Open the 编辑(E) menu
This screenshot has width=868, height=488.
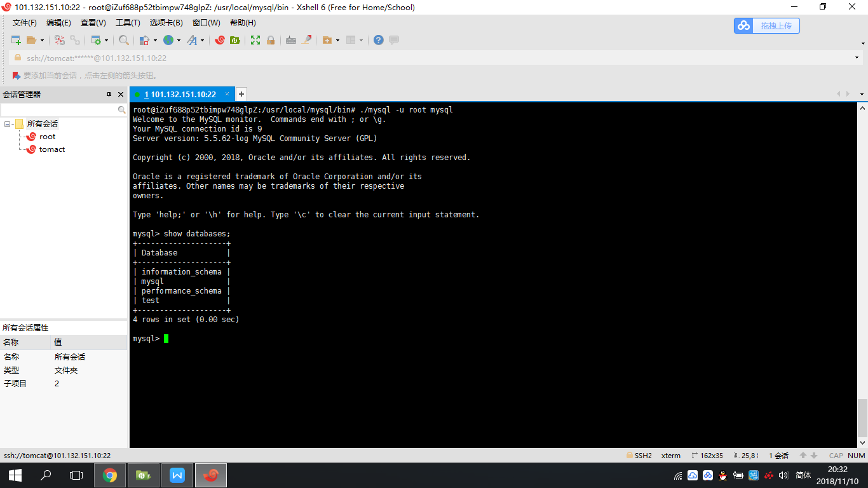[58, 23]
